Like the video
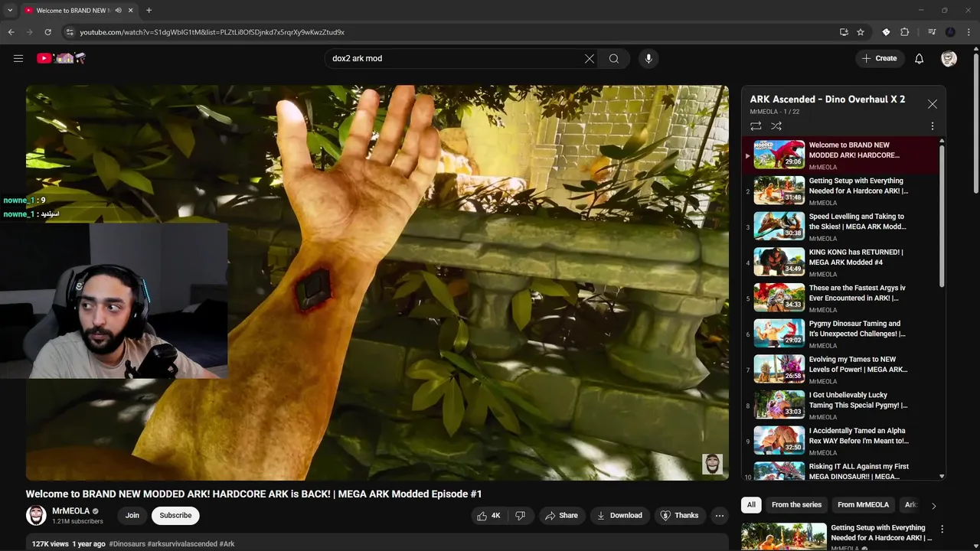Image resolution: width=980 pixels, height=551 pixels. click(x=488, y=516)
